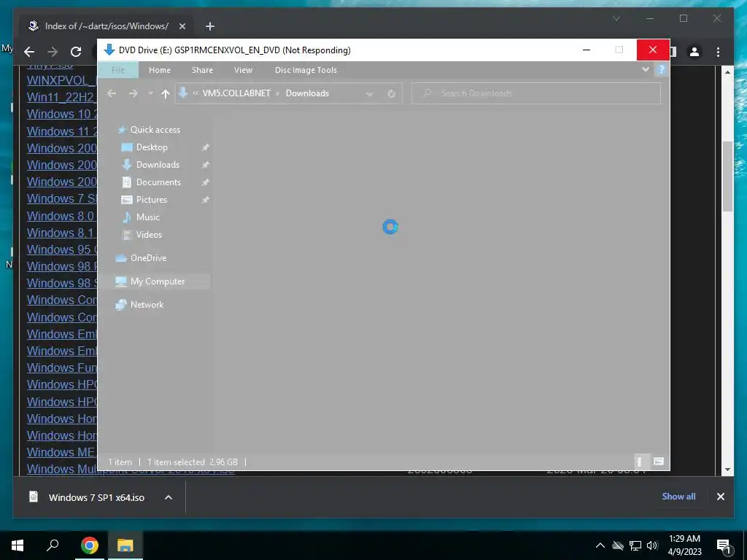The height and width of the screenshot is (560, 747).
Task: Open Chrome three-dot menu
Action: (x=718, y=52)
